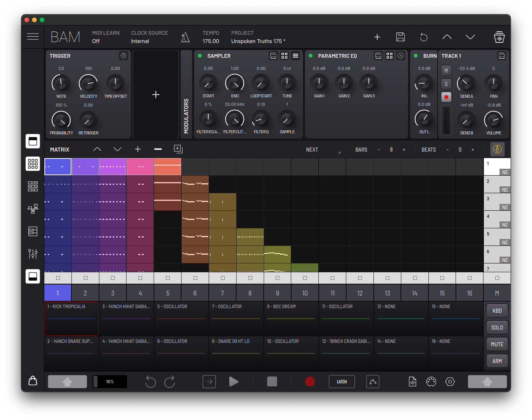
Task: Start playback with play button
Action: [234, 381]
